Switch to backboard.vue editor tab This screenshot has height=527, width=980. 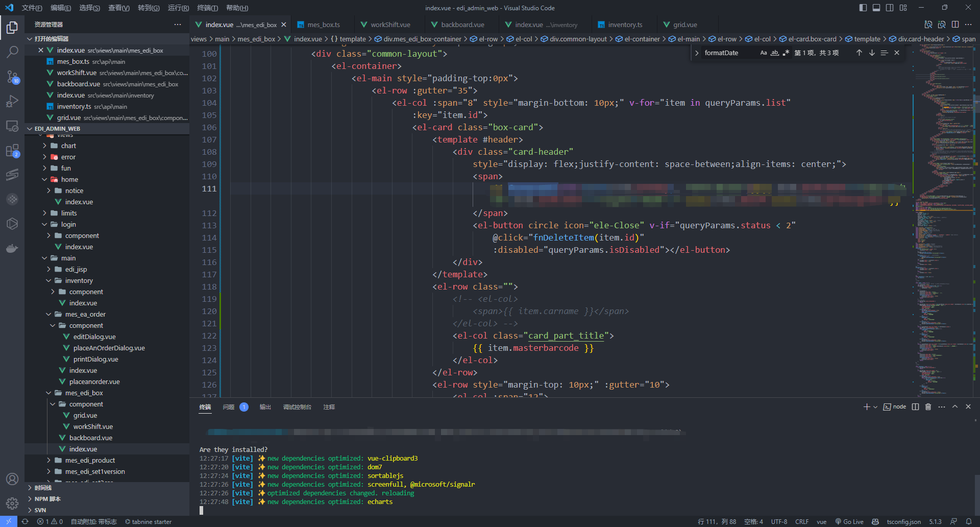[462, 25]
